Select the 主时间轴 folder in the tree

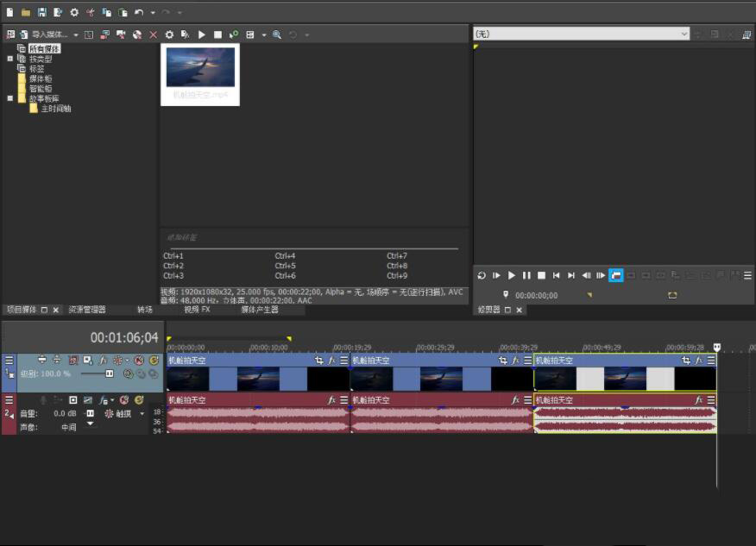pos(55,109)
